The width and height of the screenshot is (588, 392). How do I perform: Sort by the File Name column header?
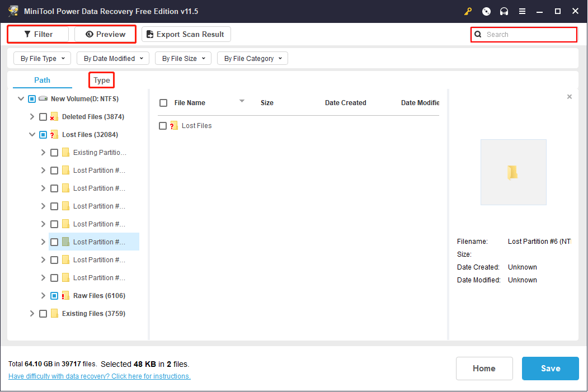[x=190, y=103]
